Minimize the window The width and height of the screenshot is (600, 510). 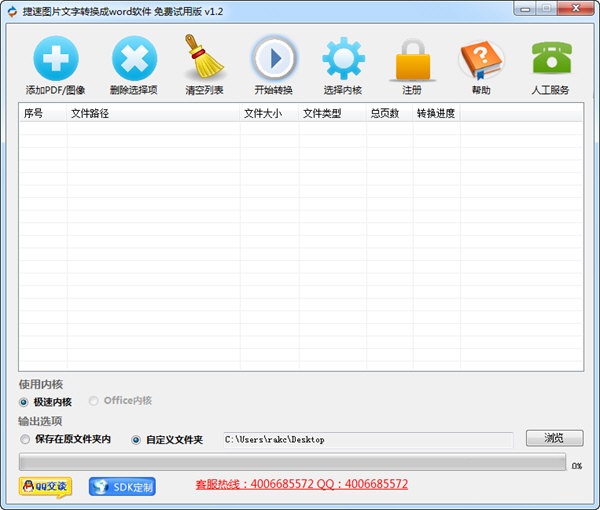pyautogui.click(x=526, y=8)
